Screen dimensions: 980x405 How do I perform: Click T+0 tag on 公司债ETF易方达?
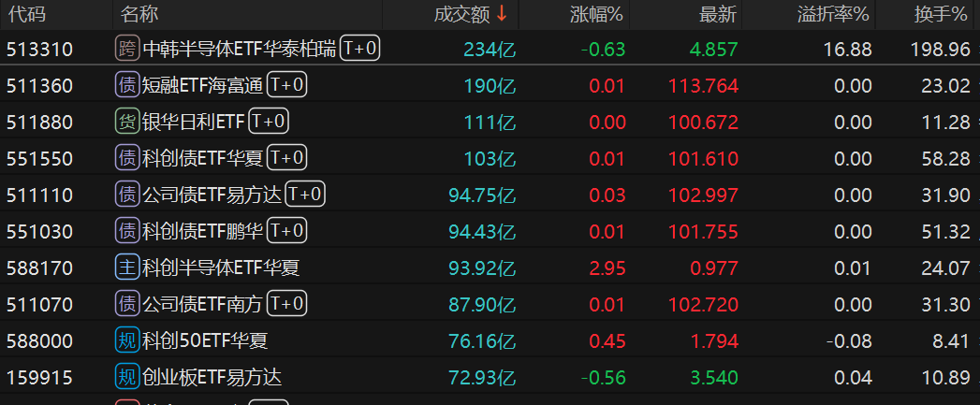(305, 195)
